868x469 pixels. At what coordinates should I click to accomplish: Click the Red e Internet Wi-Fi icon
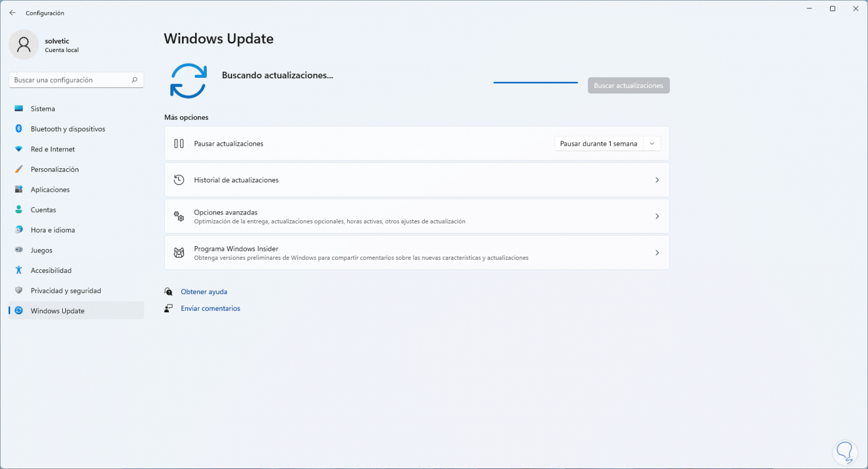tap(19, 149)
